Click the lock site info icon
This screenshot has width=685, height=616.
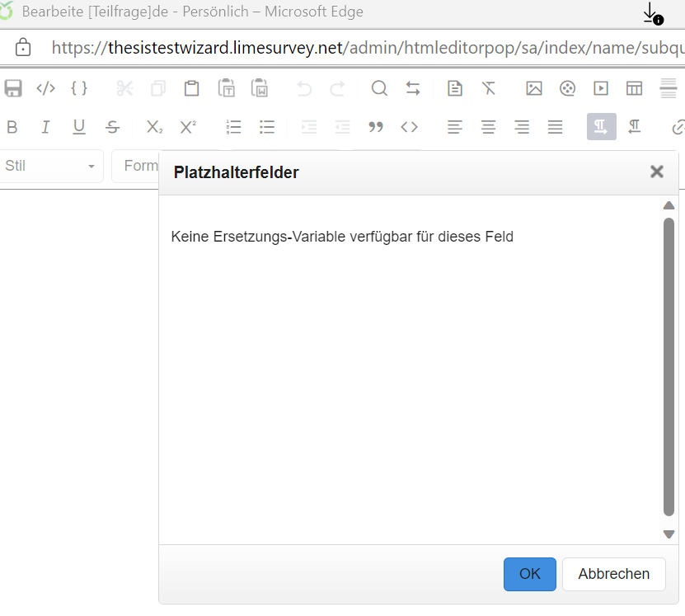click(x=23, y=47)
